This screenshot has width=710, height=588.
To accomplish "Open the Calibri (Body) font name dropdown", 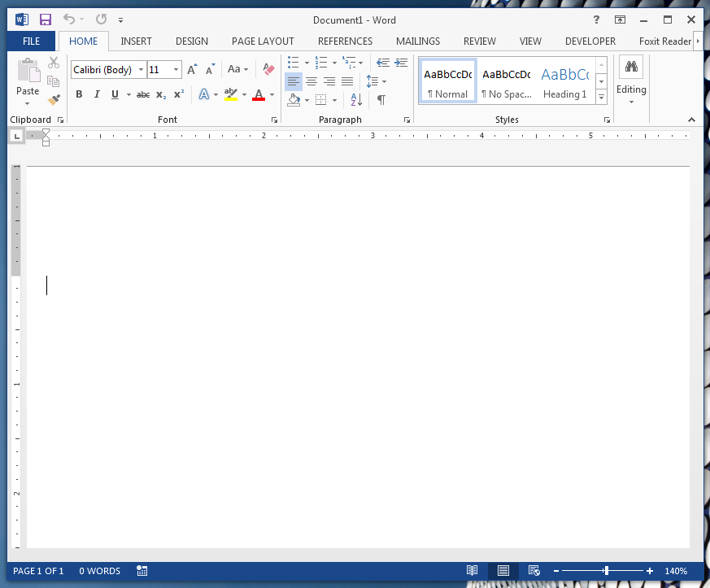I will [141, 70].
